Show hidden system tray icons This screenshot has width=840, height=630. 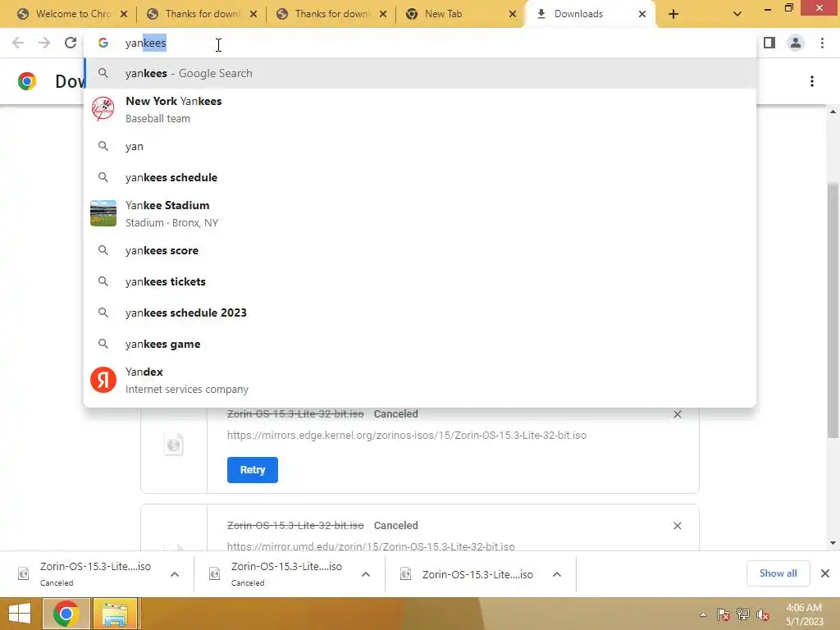click(703, 614)
